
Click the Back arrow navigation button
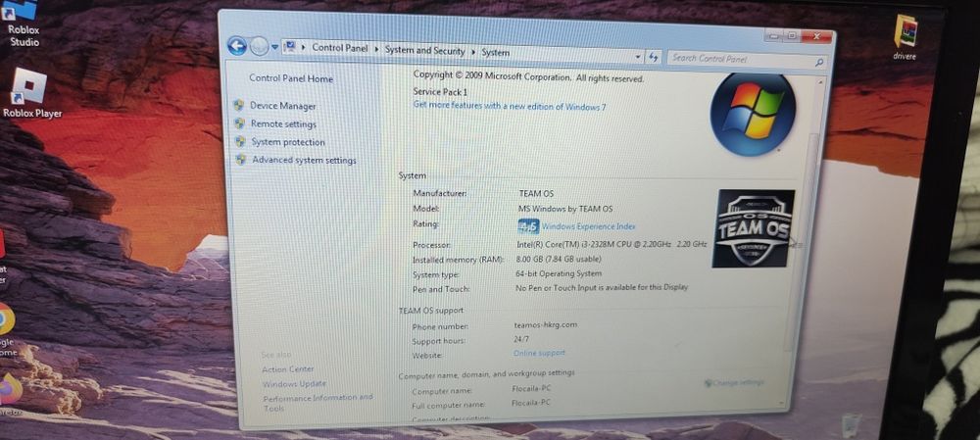pos(237,46)
